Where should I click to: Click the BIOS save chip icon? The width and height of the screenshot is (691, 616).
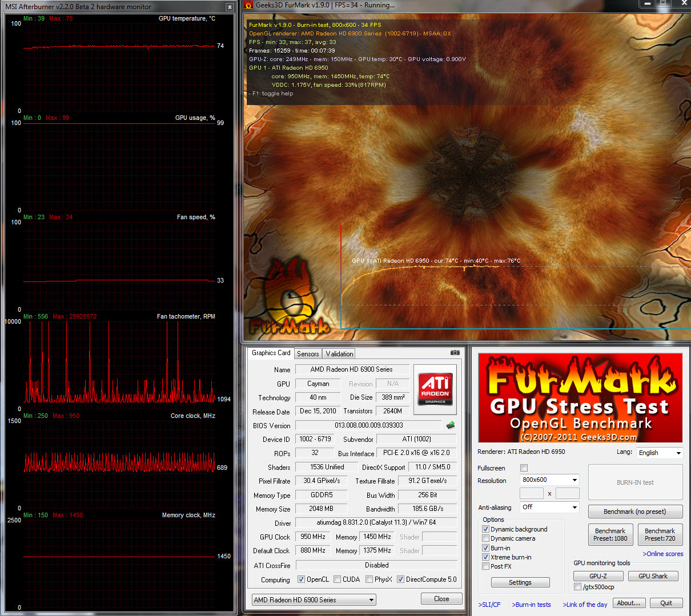[x=451, y=425]
